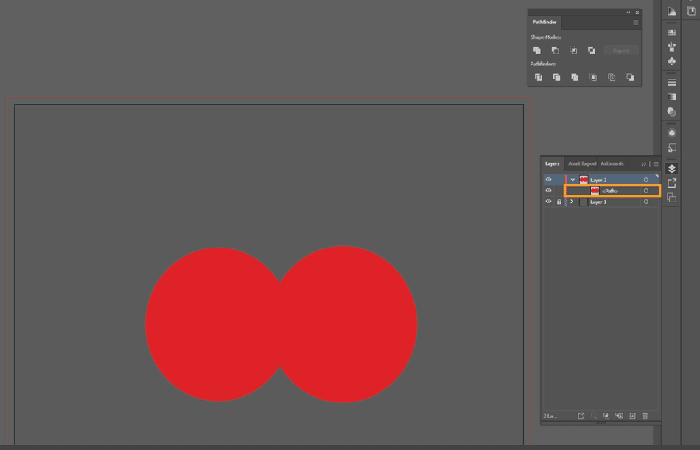Click Create New Sublayer icon

(x=619, y=416)
